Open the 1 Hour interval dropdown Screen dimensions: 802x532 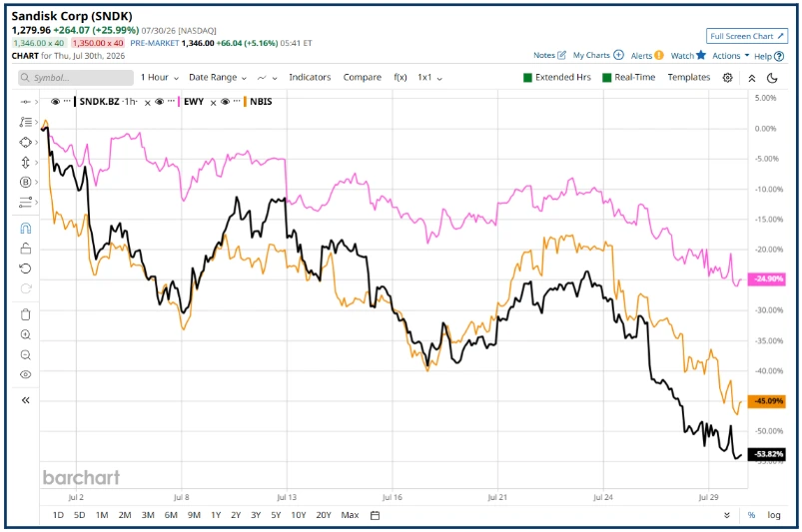160,77
